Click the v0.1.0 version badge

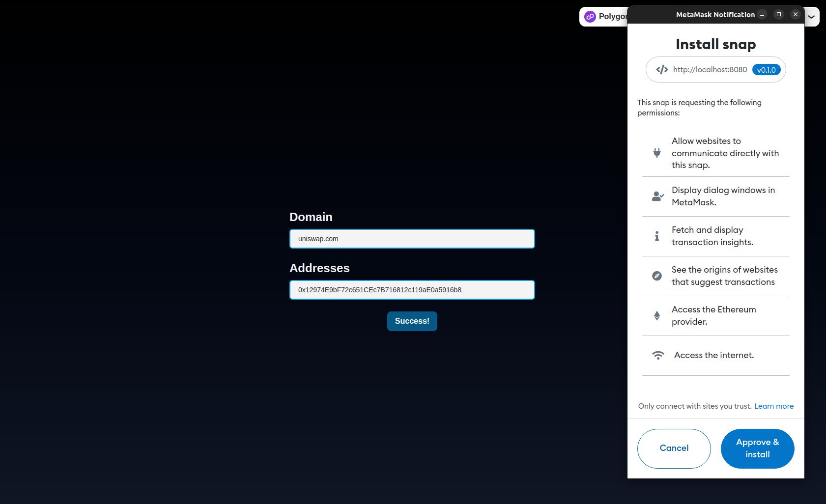[766, 70]
